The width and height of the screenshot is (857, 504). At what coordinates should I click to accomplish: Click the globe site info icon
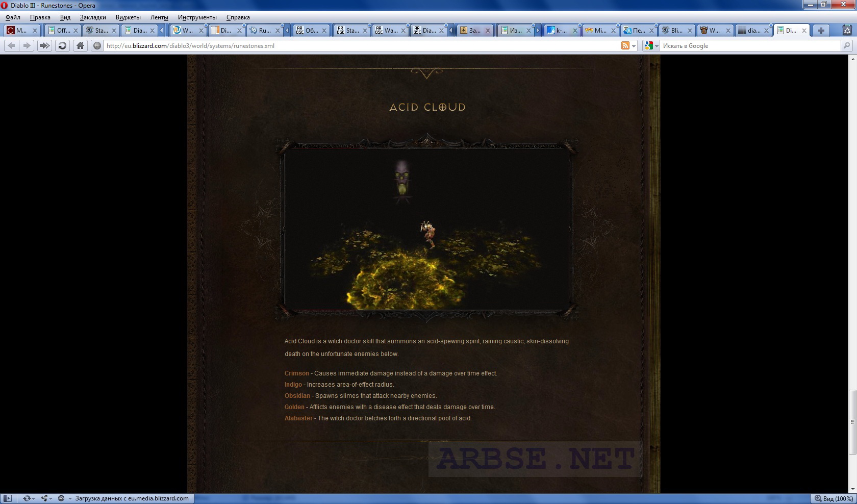pos(97,46)
